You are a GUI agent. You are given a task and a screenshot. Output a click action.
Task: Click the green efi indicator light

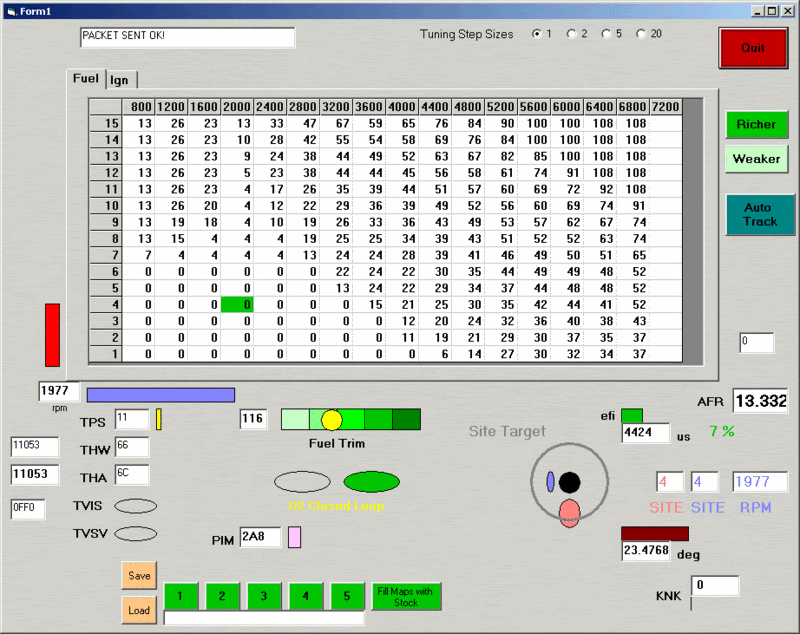pos(632,415)
